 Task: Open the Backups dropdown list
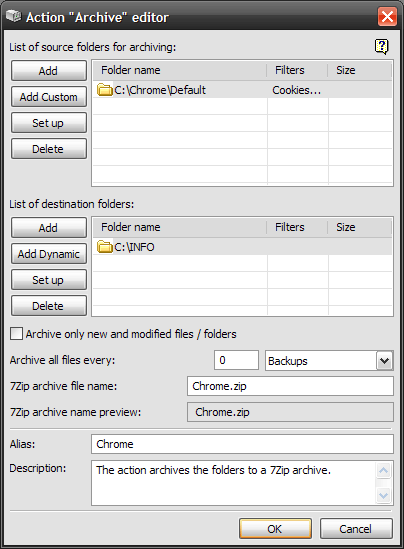(385, 360)
